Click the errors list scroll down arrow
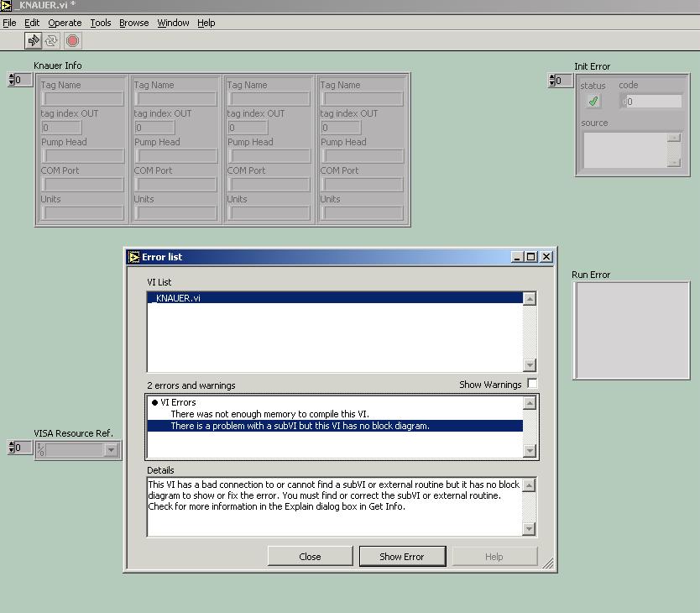 pyautogui.click(x=530, y=450)
